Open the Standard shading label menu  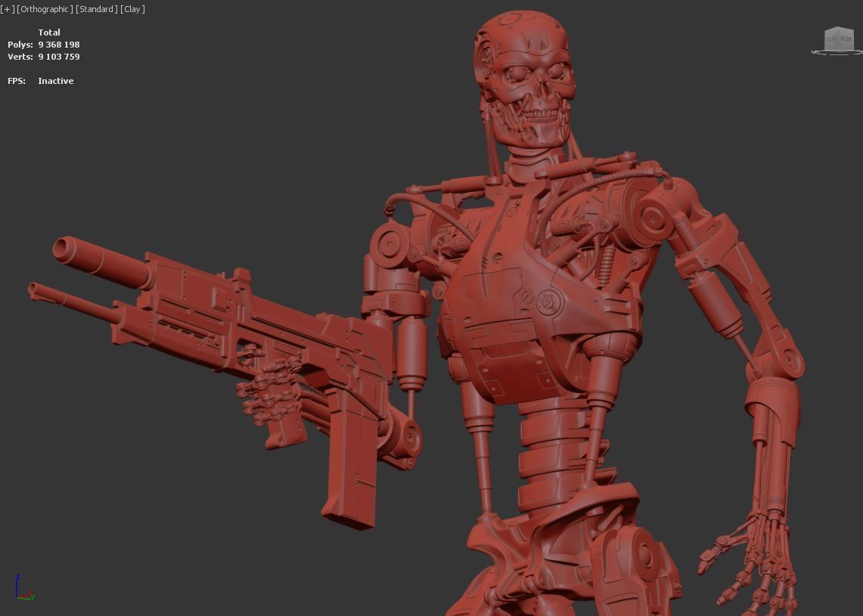(x=96, y=9)
